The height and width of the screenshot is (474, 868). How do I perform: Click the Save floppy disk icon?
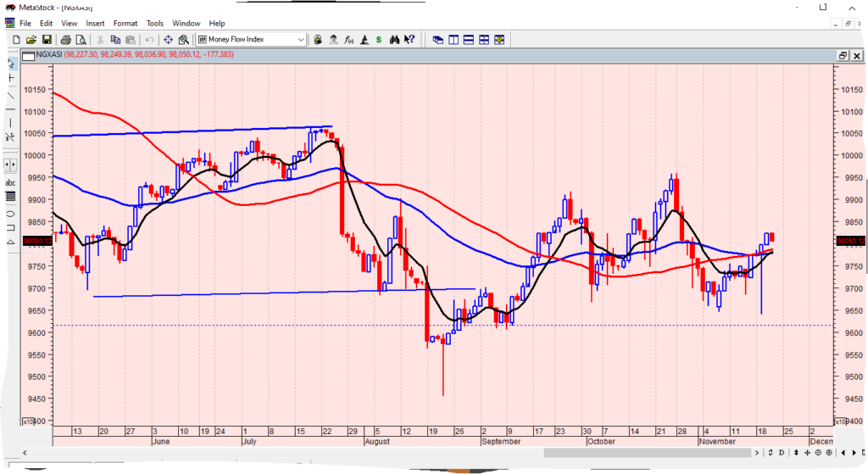tap(47, 40)
